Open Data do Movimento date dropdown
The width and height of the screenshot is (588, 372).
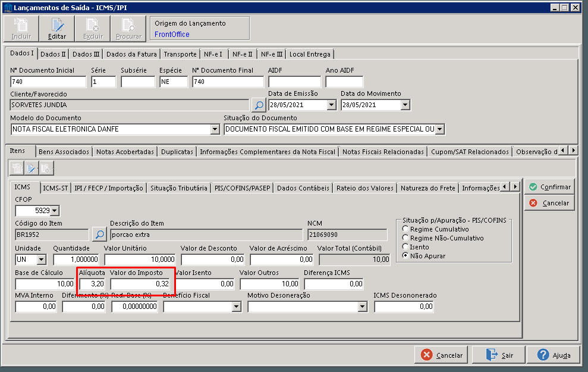tap(405, 105)
